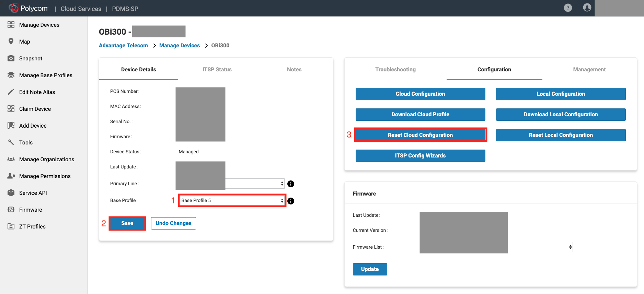Click the firmware Update button
This screenshot has width=644, height=294.
point(370,269)
